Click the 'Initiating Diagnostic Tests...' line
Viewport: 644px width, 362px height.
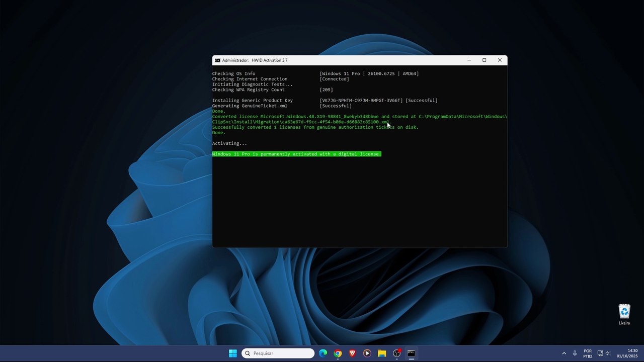tap(252, 84)
